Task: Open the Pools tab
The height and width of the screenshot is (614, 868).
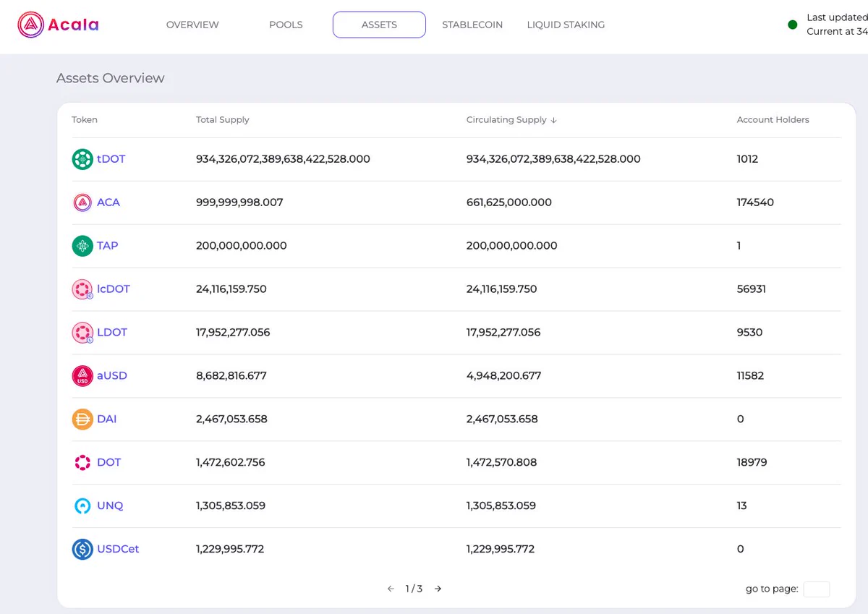Action: [x=286, y=25]
